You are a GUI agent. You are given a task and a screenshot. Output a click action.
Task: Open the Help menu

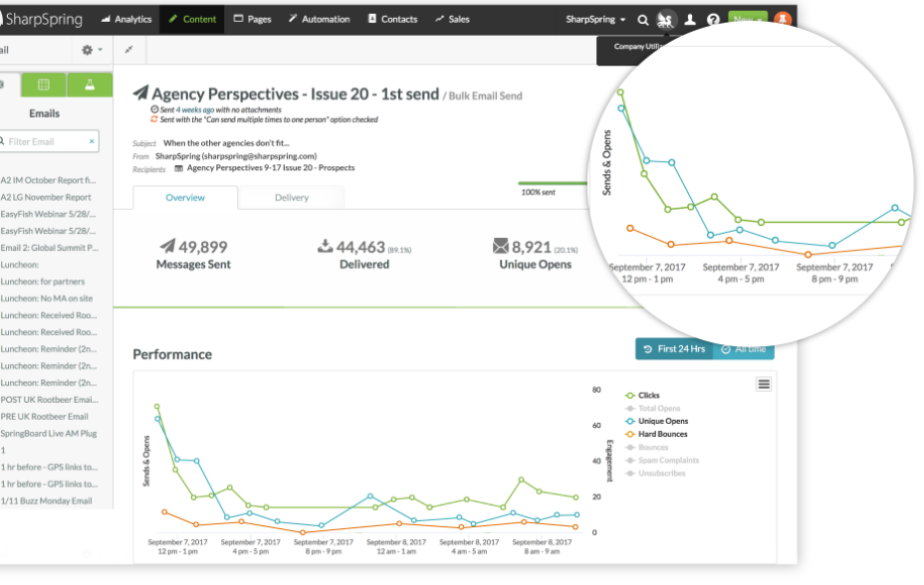(x=712, y=18)
